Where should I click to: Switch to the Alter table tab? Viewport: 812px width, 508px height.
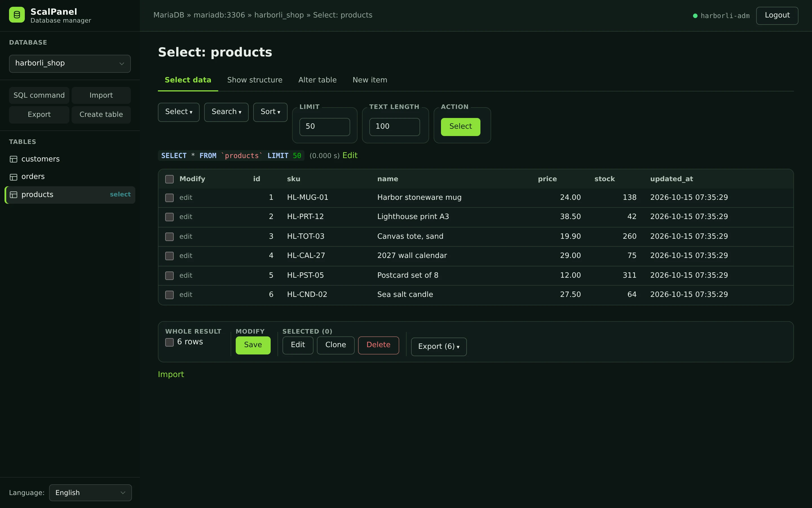pyautogui.click(x=317, y=80)
